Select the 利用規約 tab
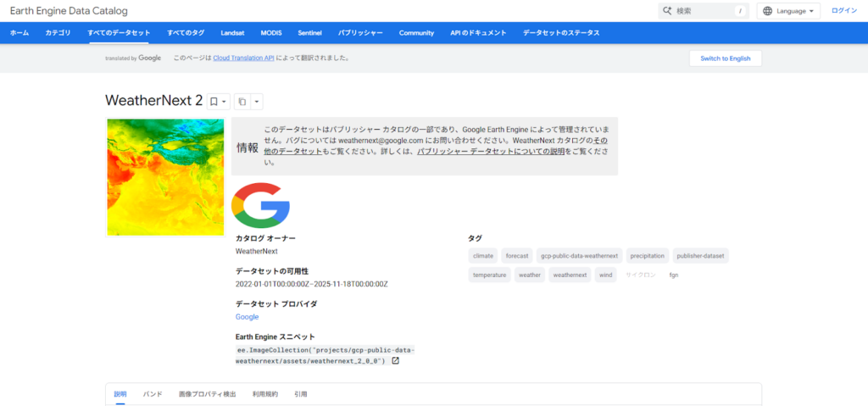Image resolution: width=868 pixels, height=406 pixels. click(x=264, y=394)
